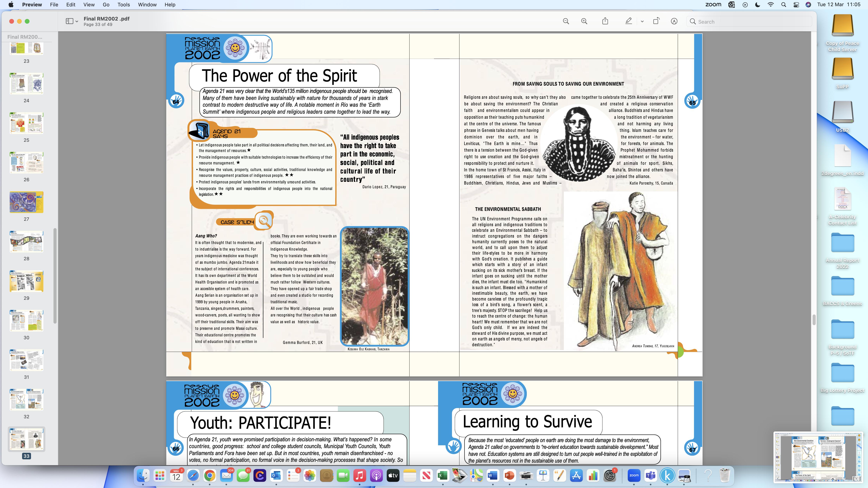Select the Markup pen icon
The height and width of the screenshot is (488, 868).
(628, 21)
